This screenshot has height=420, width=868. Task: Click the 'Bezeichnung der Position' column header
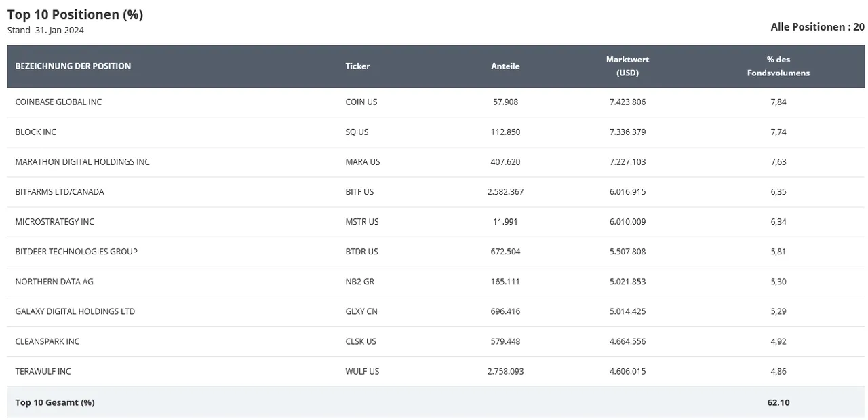click(x=73, y=66)
